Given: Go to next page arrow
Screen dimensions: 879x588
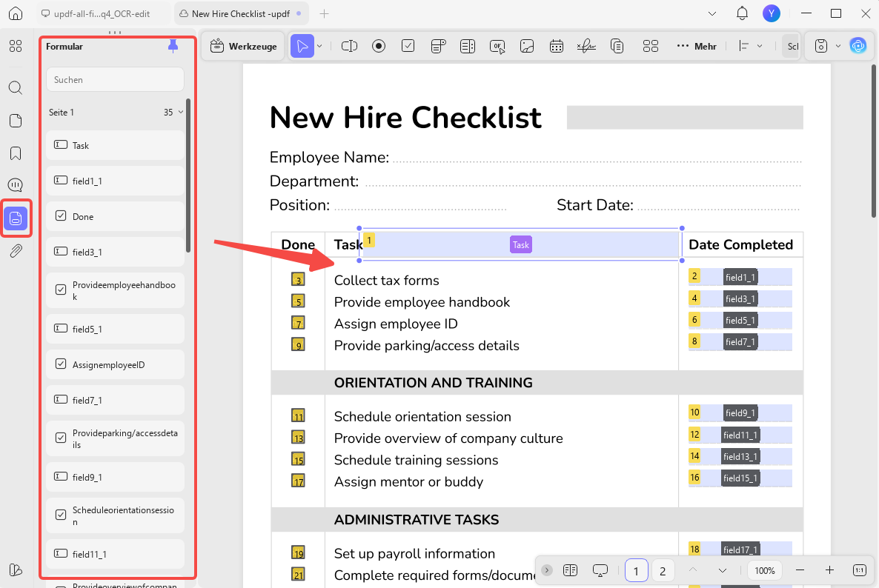Looking at the screenshot, I should click(x=722, y=570).
